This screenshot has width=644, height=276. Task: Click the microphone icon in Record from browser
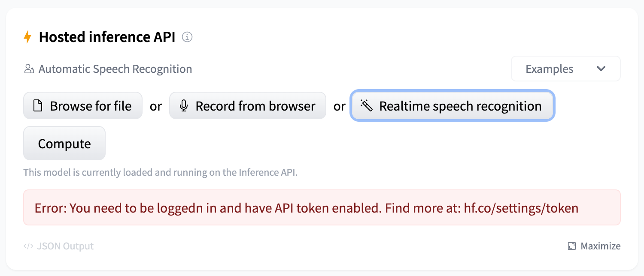pos(184,105)
